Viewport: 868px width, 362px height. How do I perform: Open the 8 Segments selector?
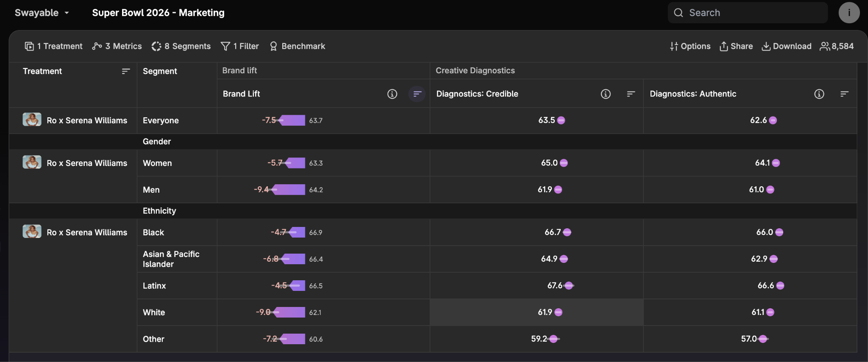coord(181,46)
